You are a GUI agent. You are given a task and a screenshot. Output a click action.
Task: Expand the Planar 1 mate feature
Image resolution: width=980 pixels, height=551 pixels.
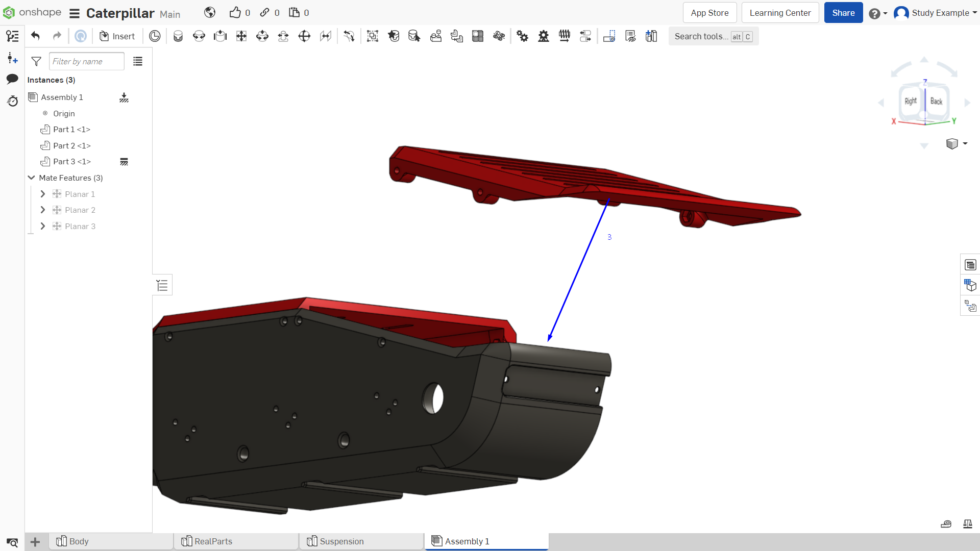(43, 194)
